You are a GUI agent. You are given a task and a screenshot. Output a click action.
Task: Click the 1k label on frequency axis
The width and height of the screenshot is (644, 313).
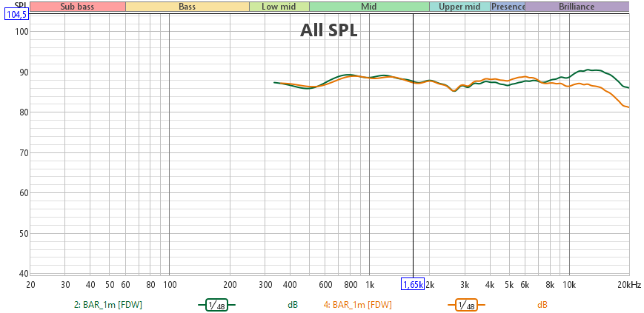coord(369,285)
